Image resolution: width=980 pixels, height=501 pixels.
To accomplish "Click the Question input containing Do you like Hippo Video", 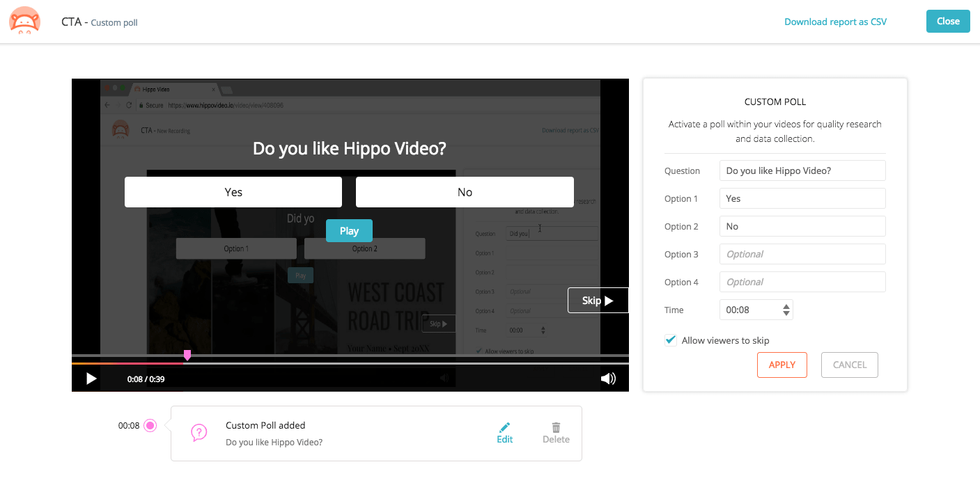I will [802, 170].
